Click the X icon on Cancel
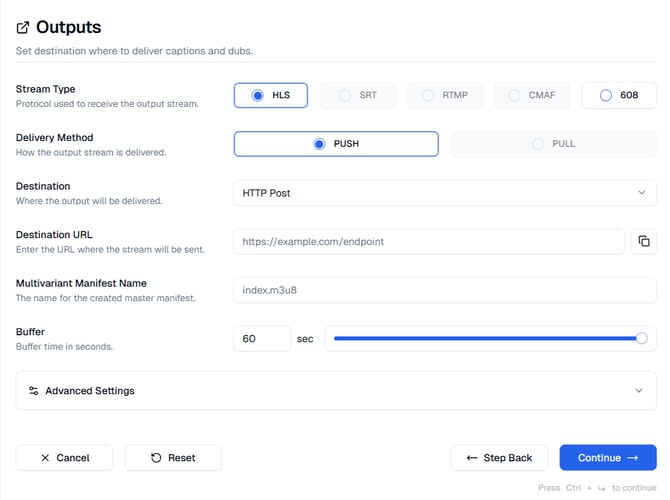 pyautogui.click(x=45, y=458)
